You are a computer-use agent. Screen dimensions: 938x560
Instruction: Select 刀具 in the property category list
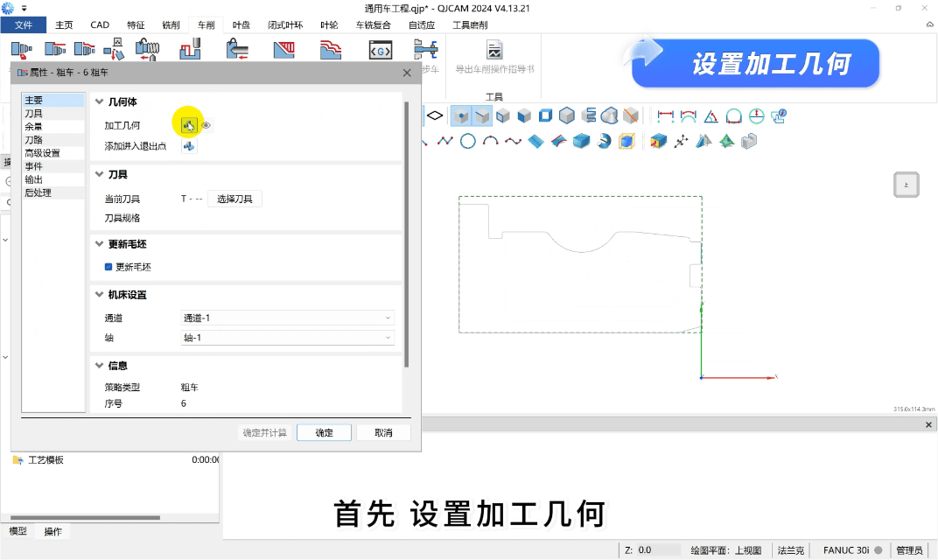click(x=33, y=114)
